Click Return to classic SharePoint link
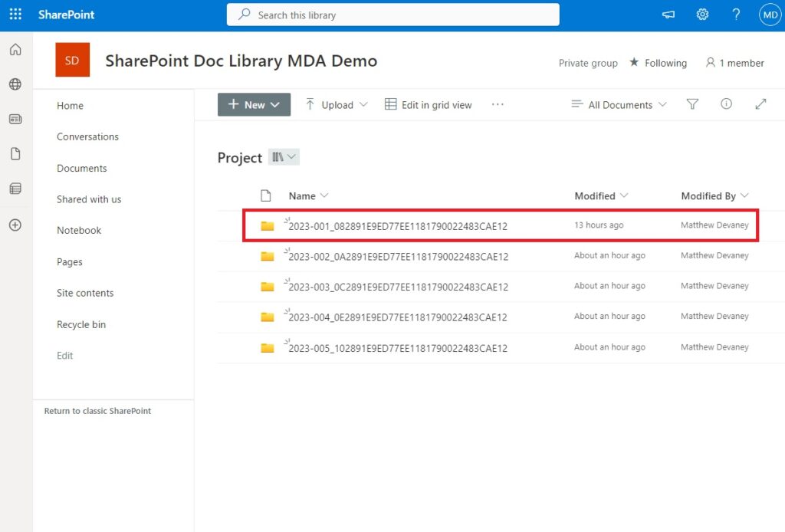Viewport: 785px width, 532px height. [96, 411]
